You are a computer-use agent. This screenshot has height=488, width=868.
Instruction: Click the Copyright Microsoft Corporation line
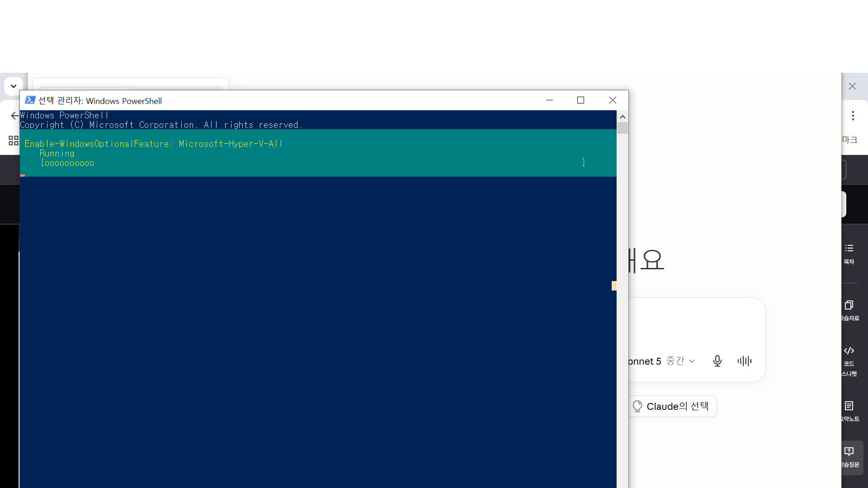161,125
